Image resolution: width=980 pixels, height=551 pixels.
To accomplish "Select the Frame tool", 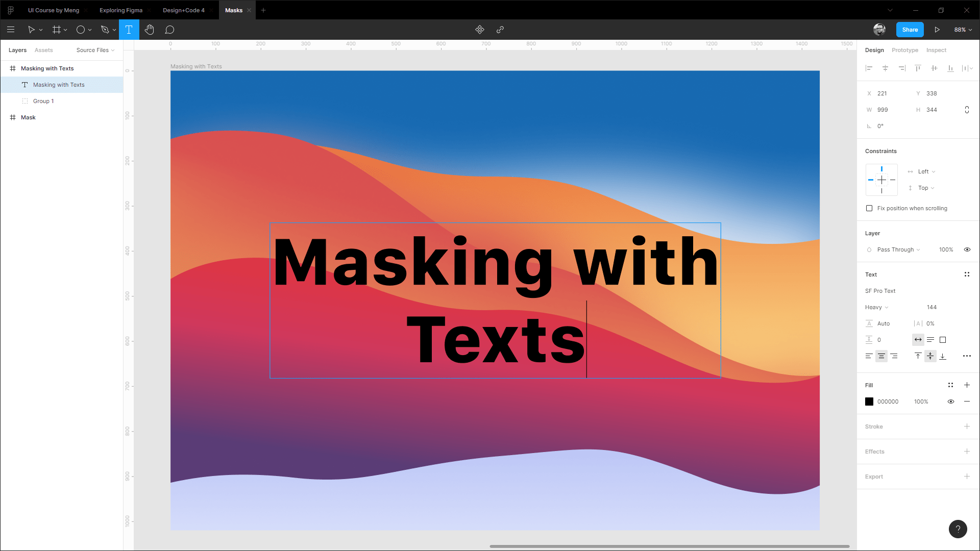I will 56,30.
